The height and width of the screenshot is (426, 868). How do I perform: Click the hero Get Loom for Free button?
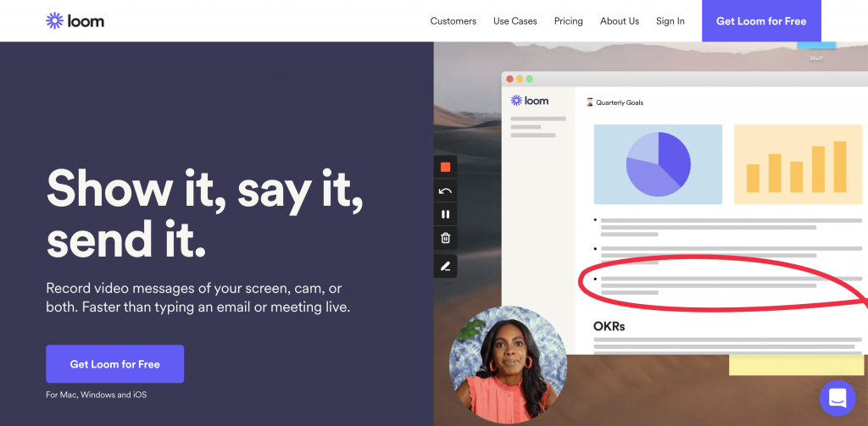114,364
